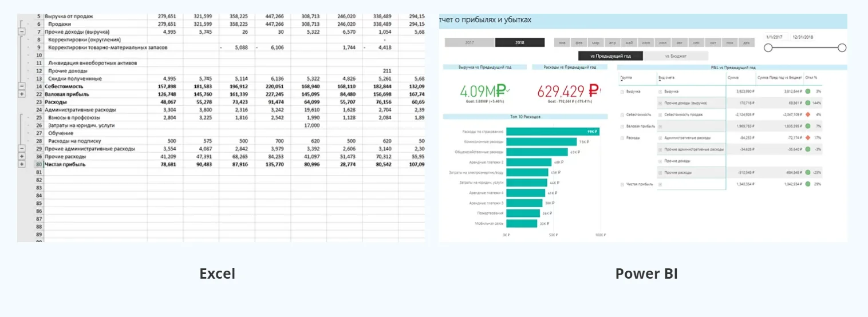The image size is (868, 317).
Task: Expand the Валовая прибыль group at row 22
Action: coord(22,94)
